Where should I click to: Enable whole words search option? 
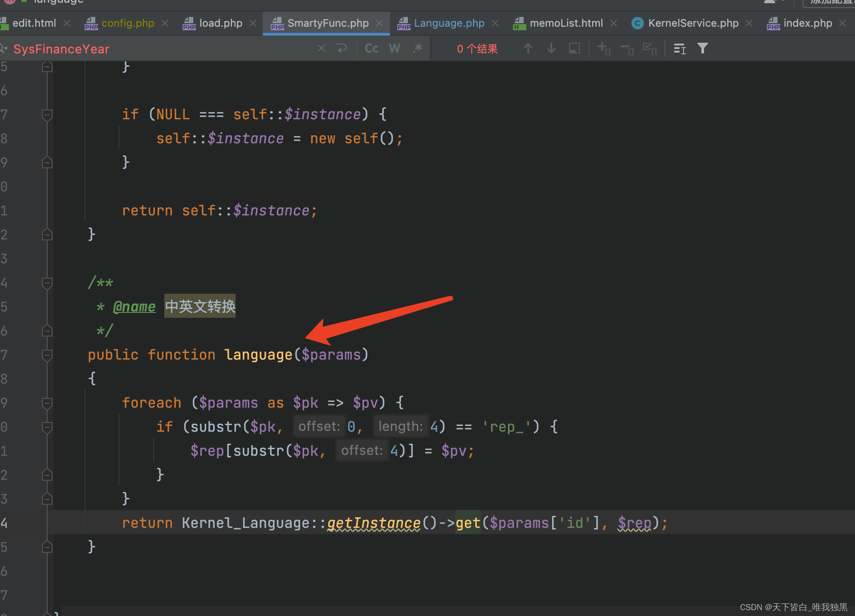pos(394,48)
